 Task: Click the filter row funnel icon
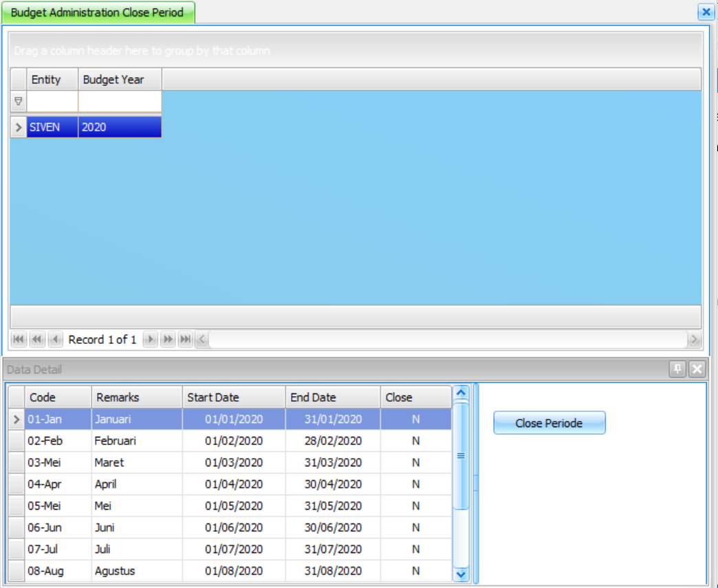19,101
